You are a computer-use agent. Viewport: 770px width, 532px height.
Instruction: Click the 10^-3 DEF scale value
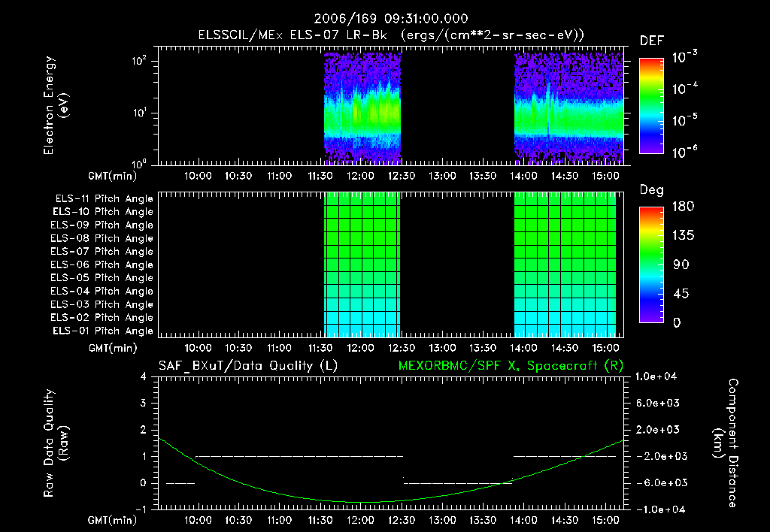tap(684, 57)
